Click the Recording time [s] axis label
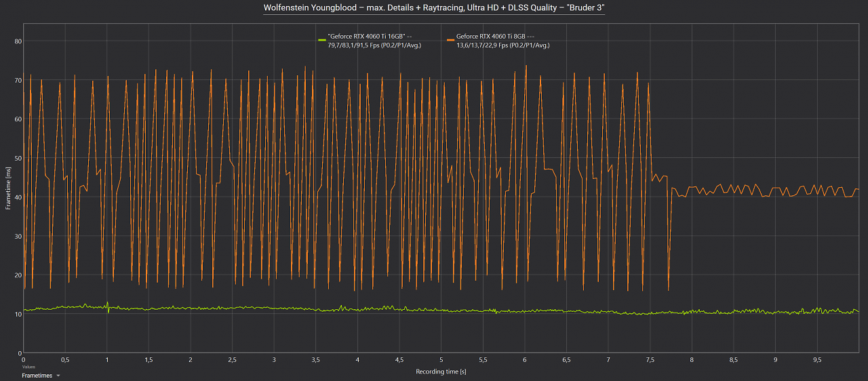 [441, 372]
